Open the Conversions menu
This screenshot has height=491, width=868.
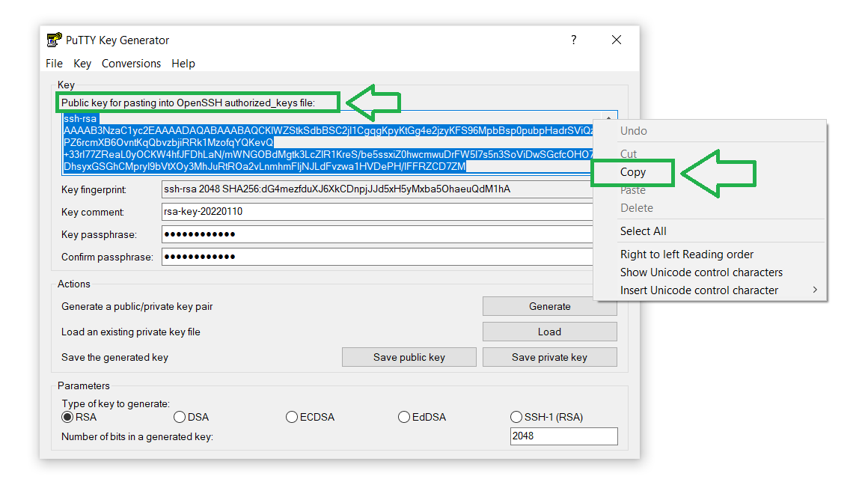click(131, 64)
